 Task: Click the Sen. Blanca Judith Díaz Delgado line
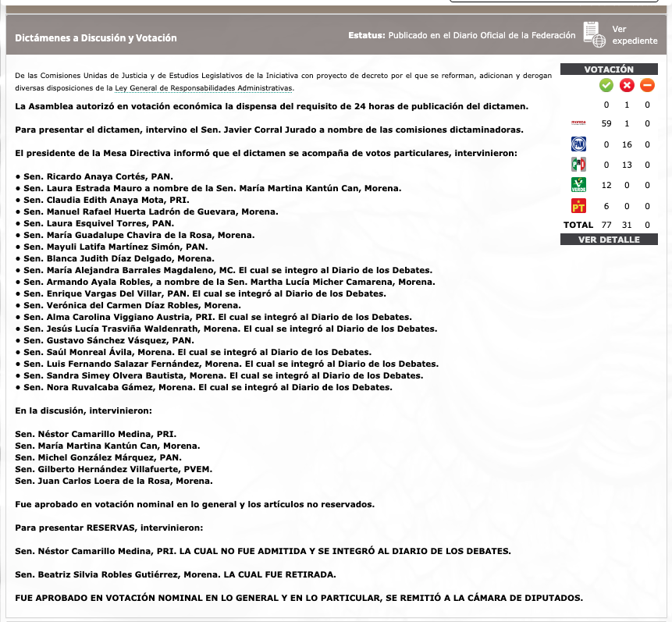(115, 258)
